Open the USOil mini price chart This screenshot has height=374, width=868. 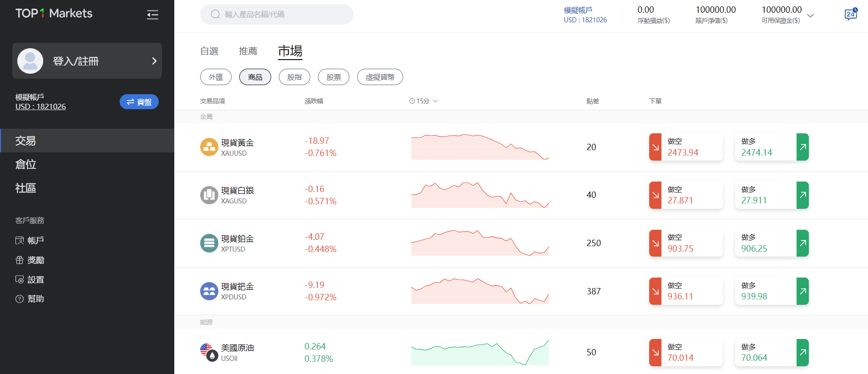480,353
